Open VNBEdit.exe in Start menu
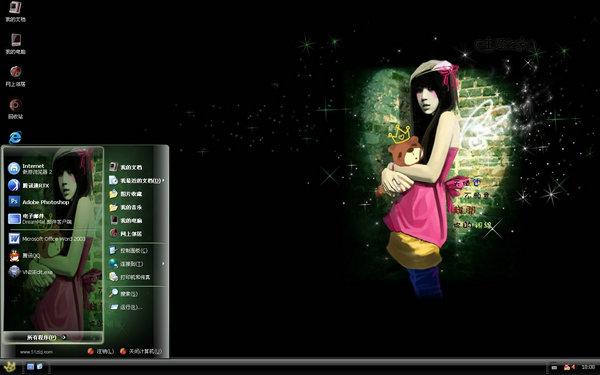600x375 pixels. pyautogui.click(x=31, y=272)
